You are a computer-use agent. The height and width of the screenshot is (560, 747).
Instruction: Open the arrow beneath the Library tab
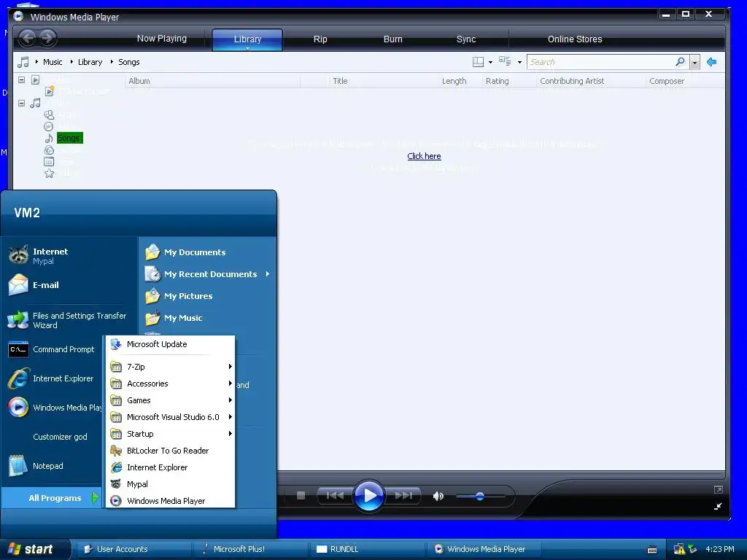click(x=247, y=48)
